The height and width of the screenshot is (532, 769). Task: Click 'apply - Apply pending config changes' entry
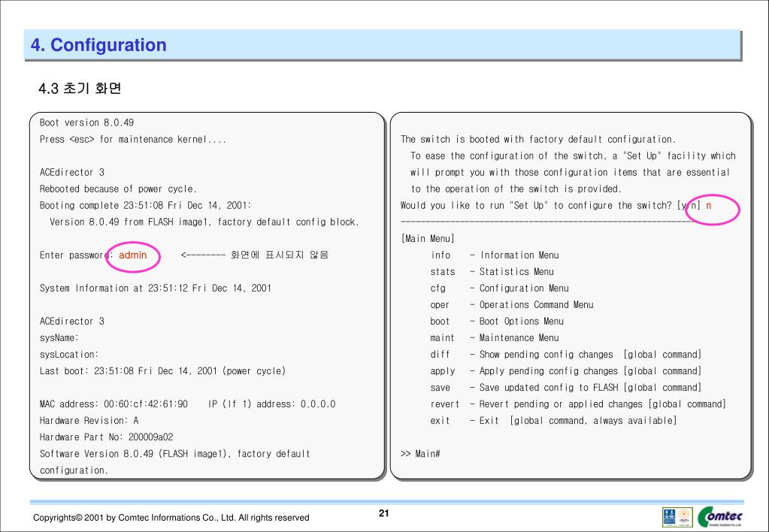pos(566,371)
